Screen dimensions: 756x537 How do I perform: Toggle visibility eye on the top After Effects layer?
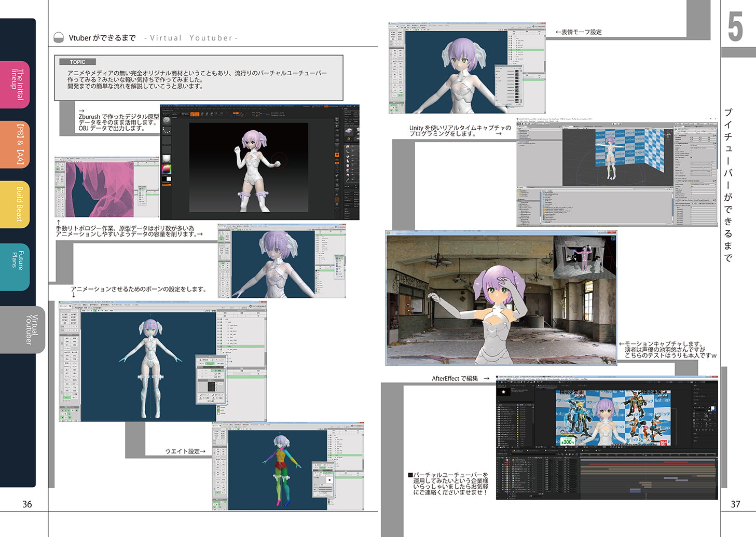click(498, 460)
